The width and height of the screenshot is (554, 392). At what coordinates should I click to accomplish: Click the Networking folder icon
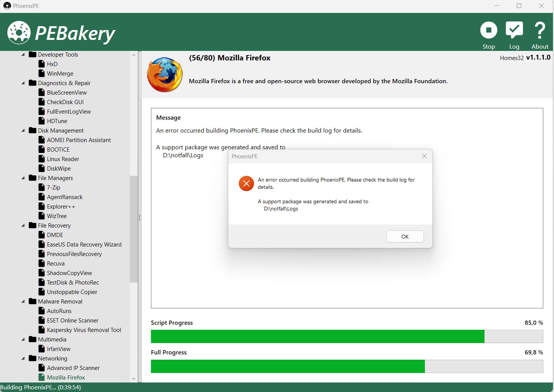pyautogui.click(x=33, y=358)
